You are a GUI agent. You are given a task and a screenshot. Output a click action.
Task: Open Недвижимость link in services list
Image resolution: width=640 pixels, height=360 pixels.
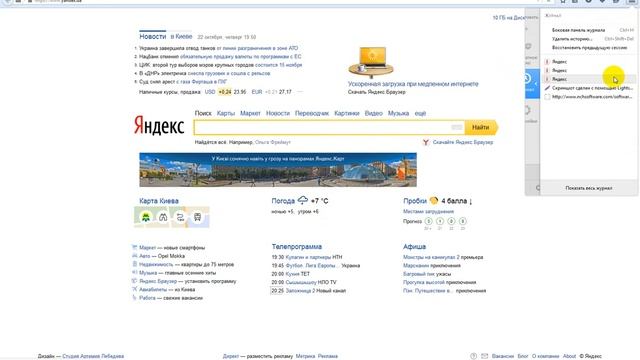pos(156,264)
